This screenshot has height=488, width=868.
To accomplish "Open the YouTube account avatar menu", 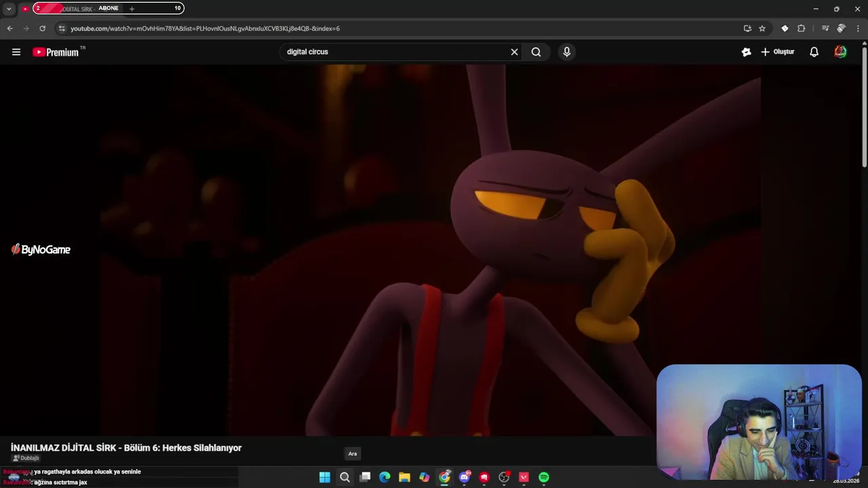I will [x=840, y=52].
